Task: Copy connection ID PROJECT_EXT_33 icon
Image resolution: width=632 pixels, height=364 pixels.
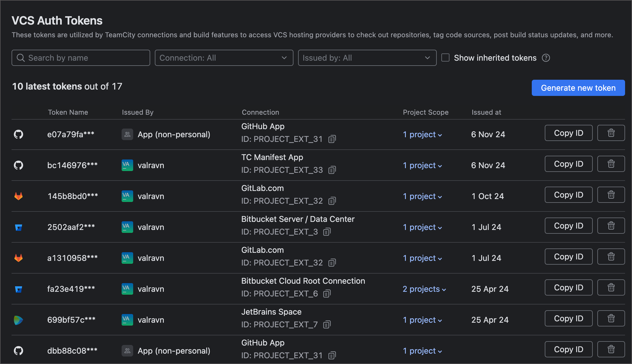Action: (x=332, y=170)
